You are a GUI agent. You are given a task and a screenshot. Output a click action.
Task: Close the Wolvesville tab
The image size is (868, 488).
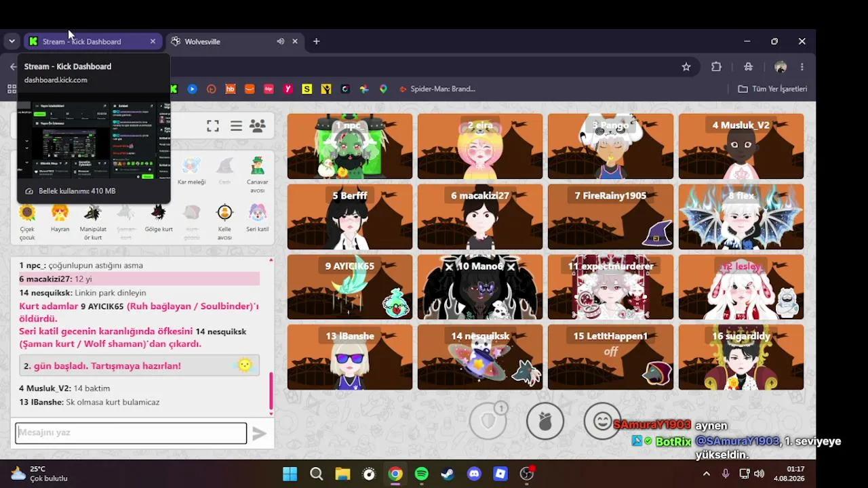pos(295,41)
